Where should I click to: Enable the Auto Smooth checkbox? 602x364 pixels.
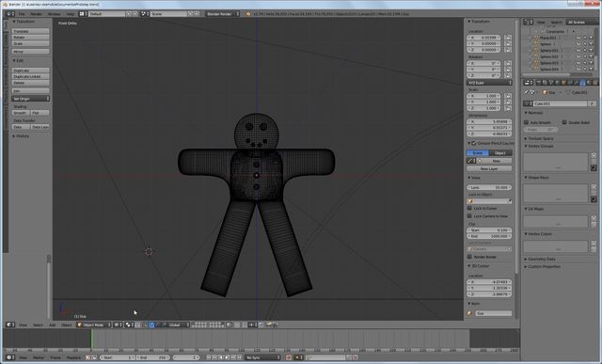(x=527, y=122)
